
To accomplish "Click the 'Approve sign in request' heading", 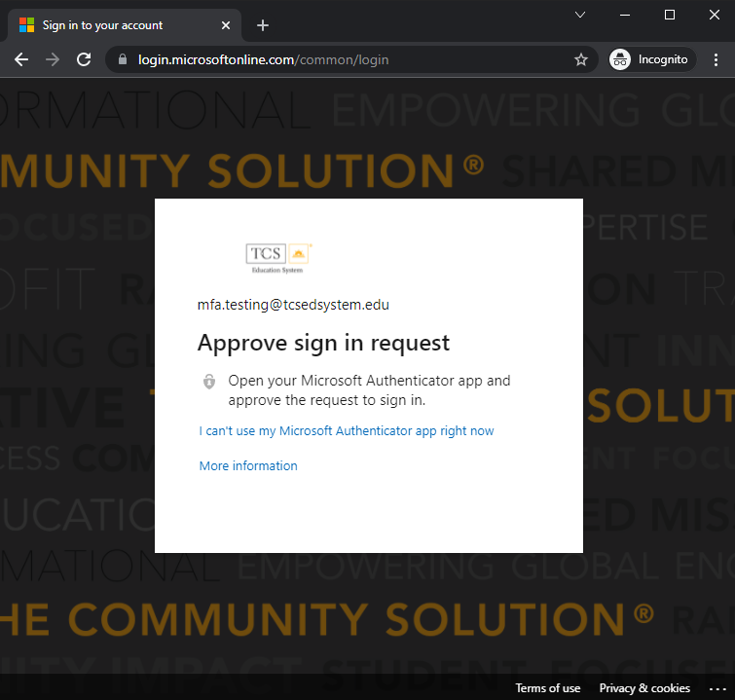I will click(x=323, y=343).
